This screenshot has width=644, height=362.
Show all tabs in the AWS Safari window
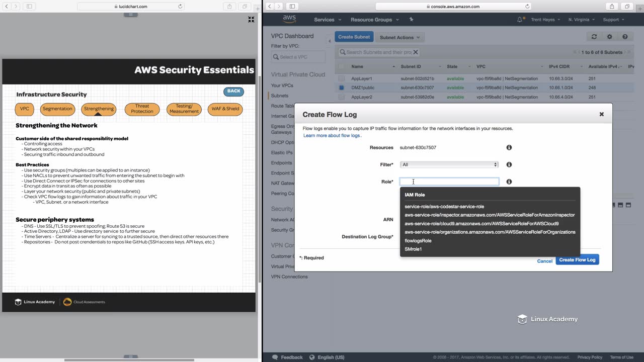[x=627, y=7]
